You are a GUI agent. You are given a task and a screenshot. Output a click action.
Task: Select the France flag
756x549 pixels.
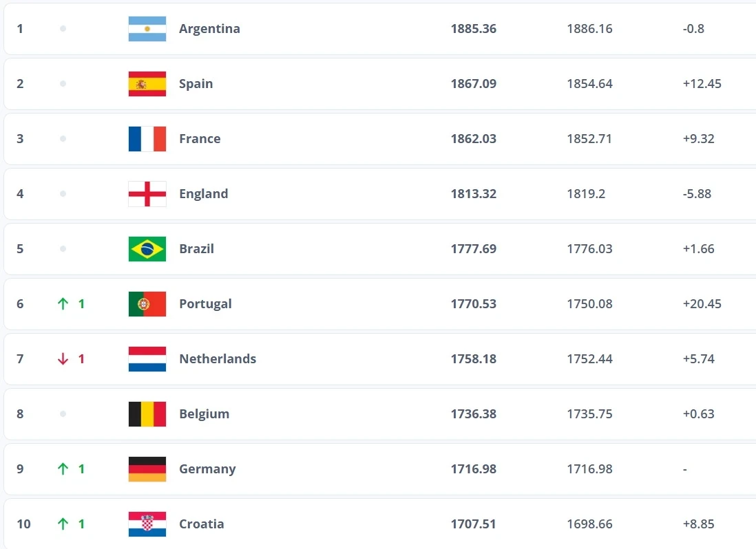147,139
